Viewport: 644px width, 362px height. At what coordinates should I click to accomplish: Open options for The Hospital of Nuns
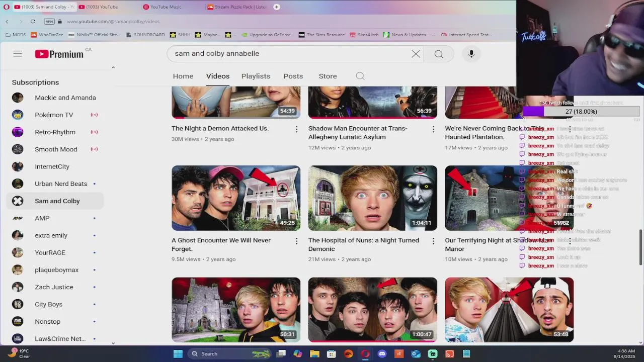(x=433, y=241)
